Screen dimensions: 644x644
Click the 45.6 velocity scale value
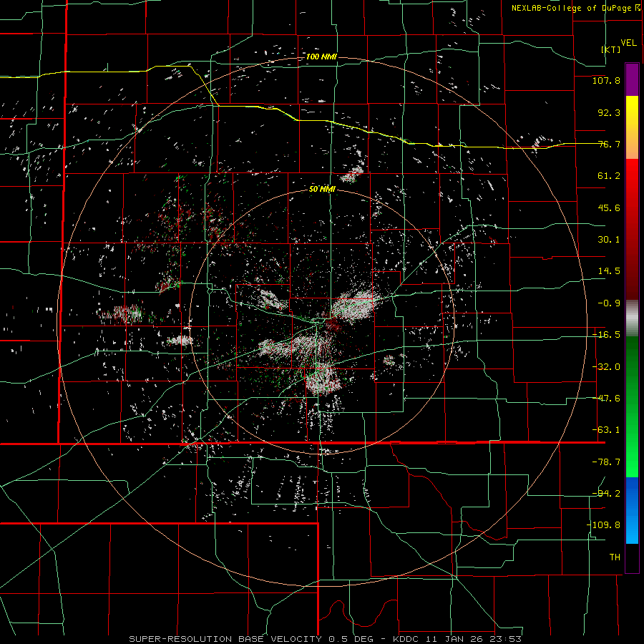coord(609,208)
